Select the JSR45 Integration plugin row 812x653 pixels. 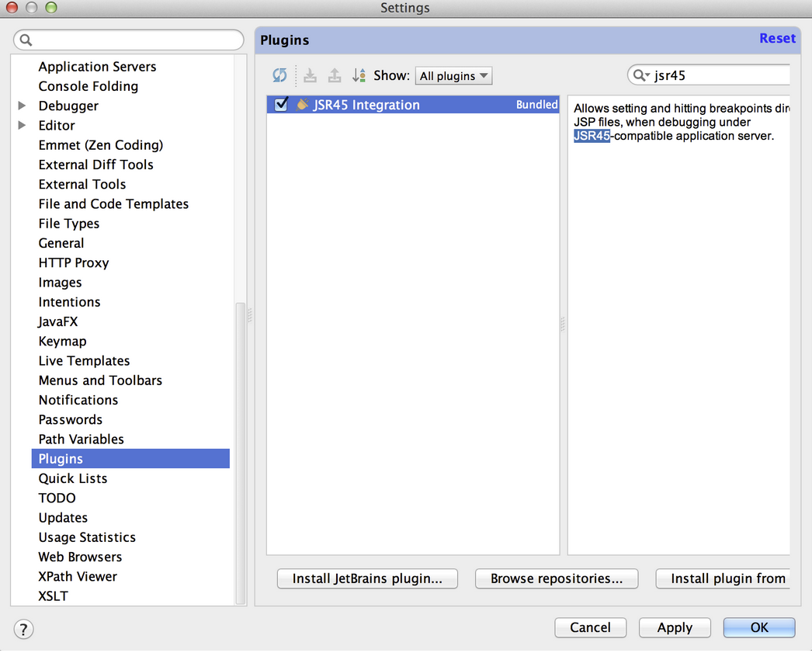click(413, 105)
